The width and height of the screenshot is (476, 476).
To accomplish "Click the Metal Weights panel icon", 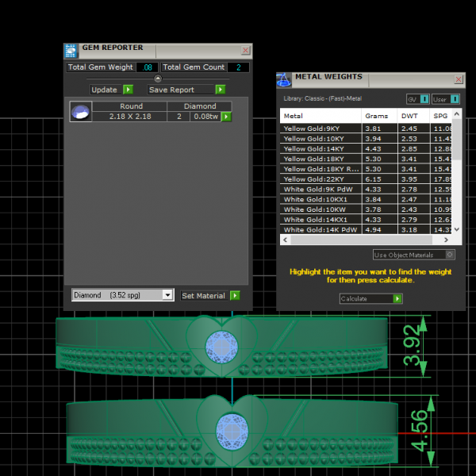I will pos(284,79).
